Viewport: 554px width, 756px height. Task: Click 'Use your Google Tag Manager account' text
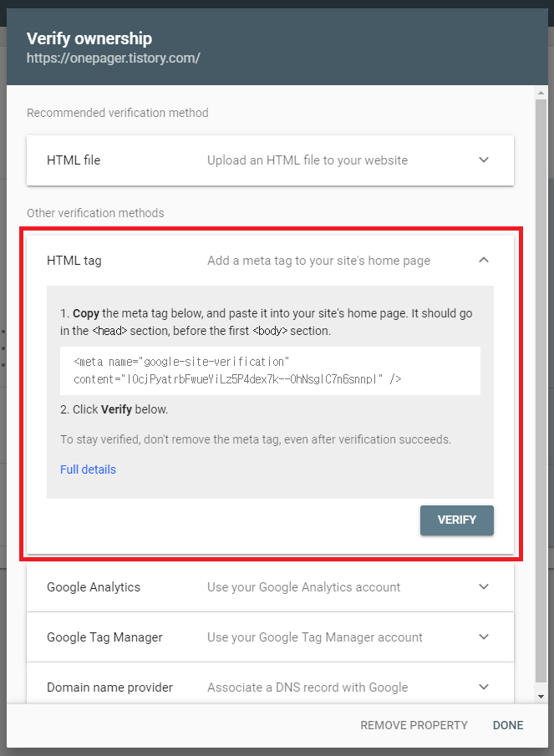[315, 637]
